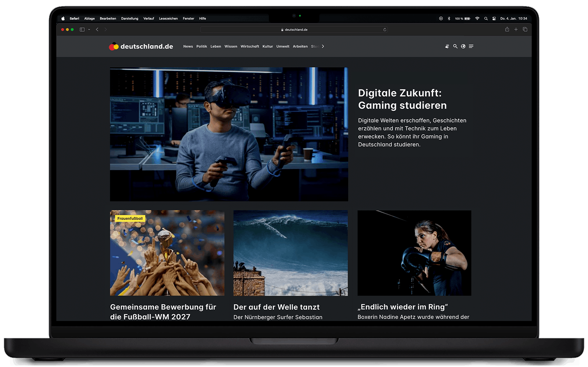Open the Darstellung menu
The image size is (588, 367).
tap(130, 18)
